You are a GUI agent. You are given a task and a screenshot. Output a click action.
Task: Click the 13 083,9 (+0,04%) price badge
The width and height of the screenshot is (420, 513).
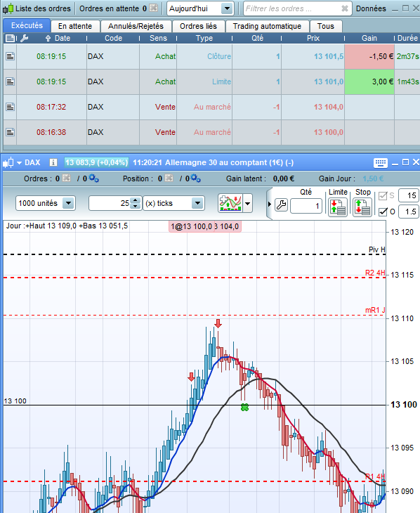96,162
